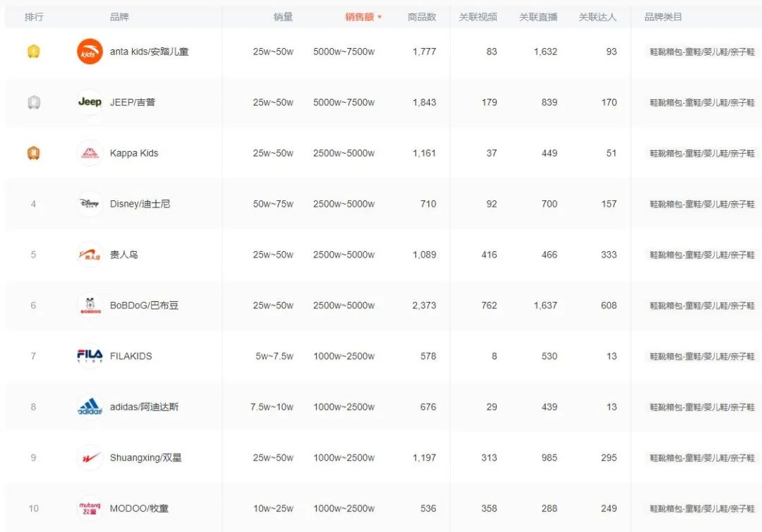Sort by the 商品数 column header
Screen dimensions: 762x532
422,17
